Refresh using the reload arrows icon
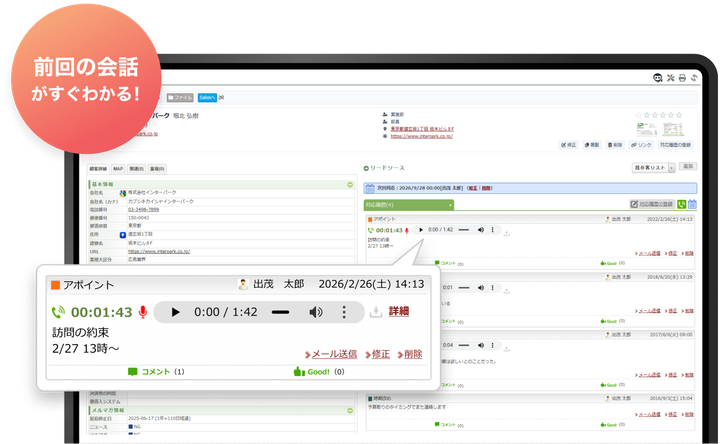Viewport: 720px width, 444px height. (694, 78)
